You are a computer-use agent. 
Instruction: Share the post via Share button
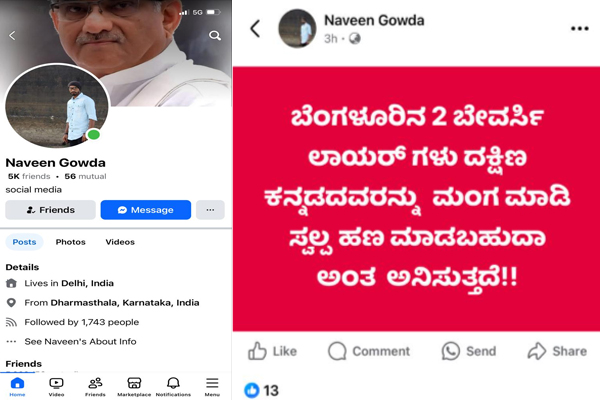click(x=557, y=351)
